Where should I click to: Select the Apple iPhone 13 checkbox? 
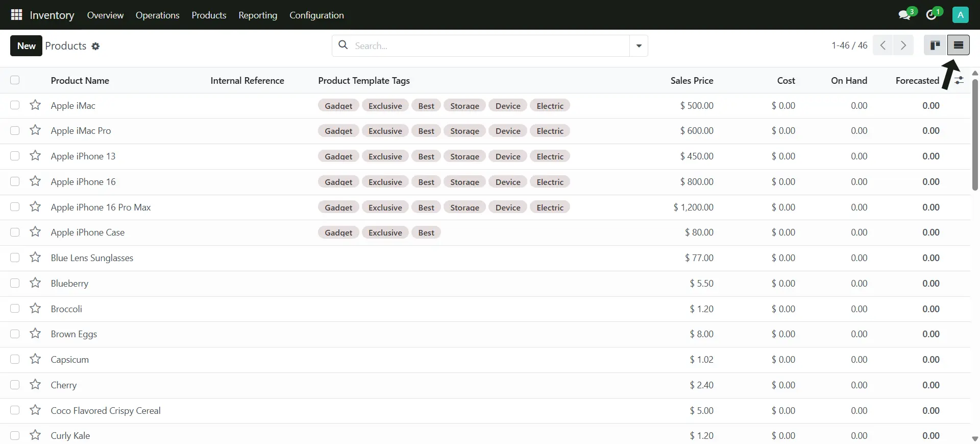(x=15, y=156)
